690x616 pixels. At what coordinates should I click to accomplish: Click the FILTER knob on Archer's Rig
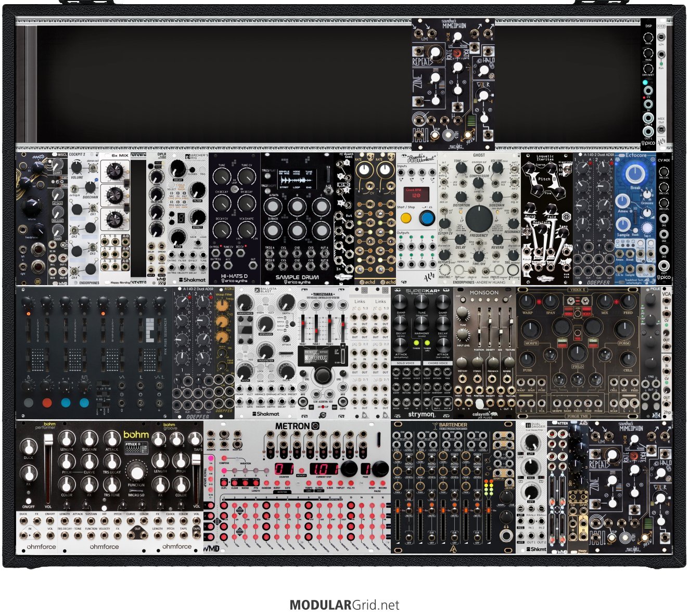(198, 190)
